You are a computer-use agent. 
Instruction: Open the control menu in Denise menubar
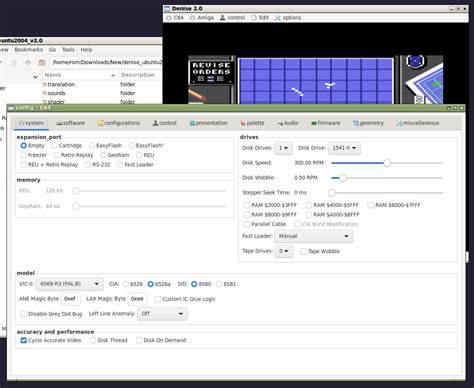[232, 18]
